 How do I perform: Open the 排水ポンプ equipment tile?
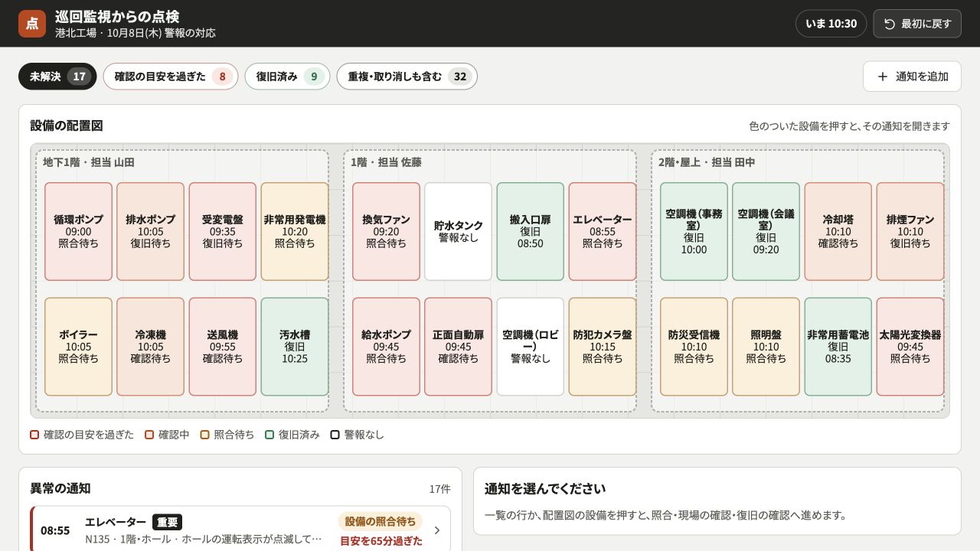(151, 231)
